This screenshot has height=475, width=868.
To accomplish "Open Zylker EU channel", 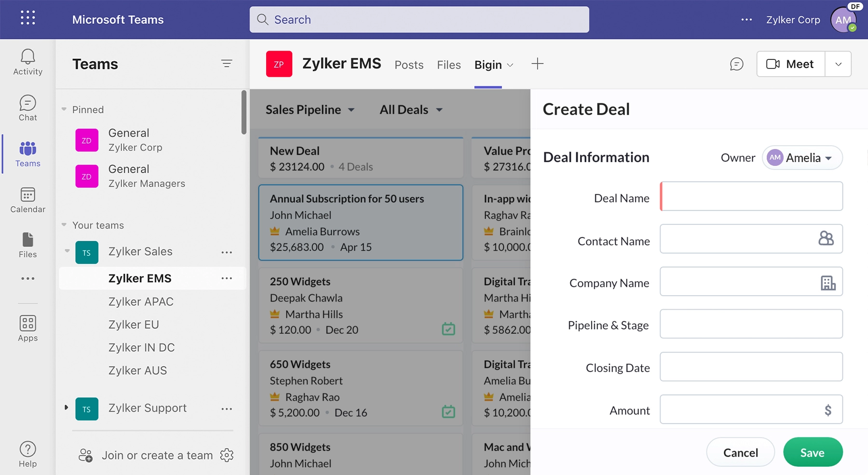I will click(134, 325).
